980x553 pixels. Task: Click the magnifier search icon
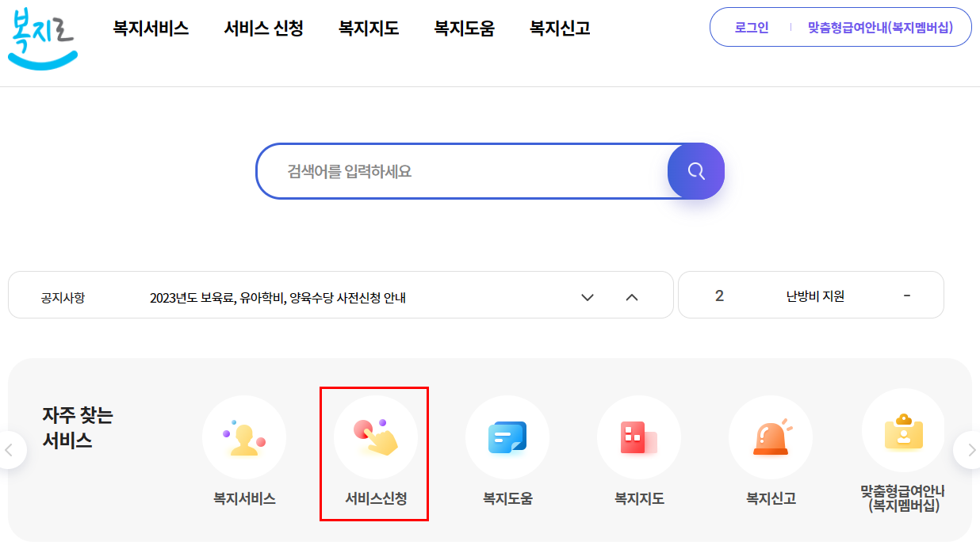coord(695,170)
